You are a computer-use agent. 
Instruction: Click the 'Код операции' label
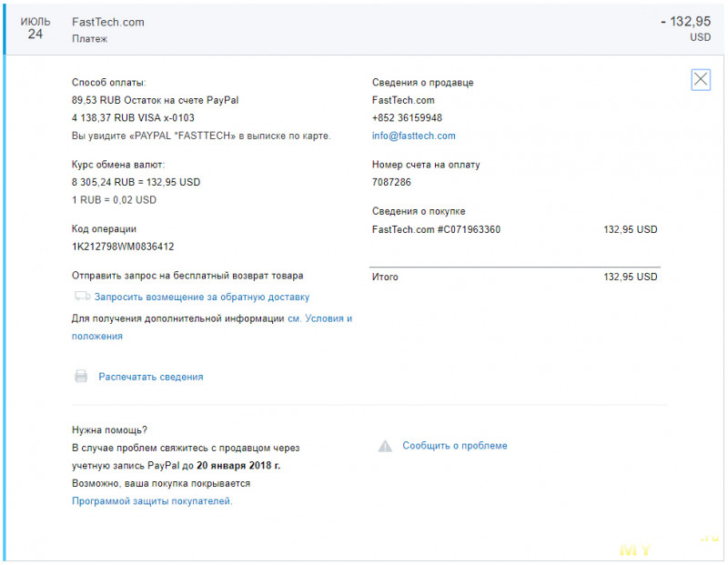[104, 229]
